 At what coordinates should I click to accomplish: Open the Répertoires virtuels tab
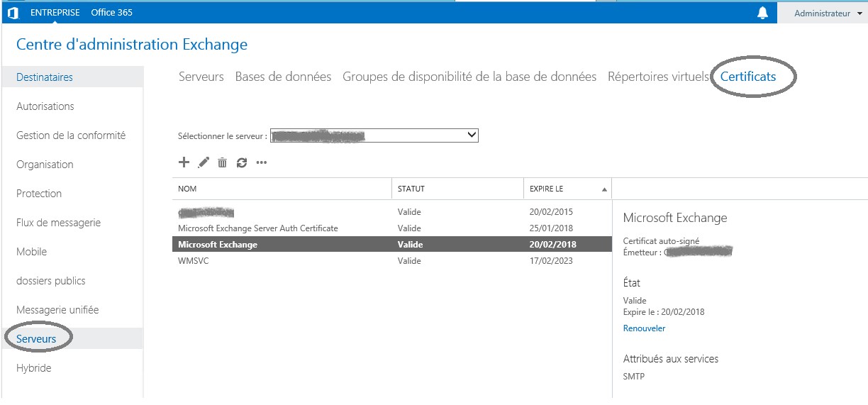coord(658,77)
